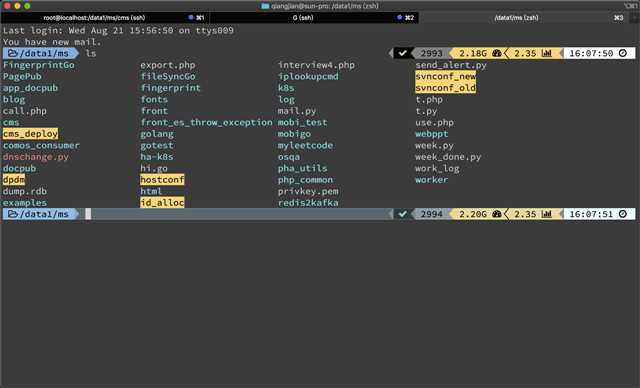
Task: Click the mail.py file name
Action: pyautogui.click(x=297, y=111)
